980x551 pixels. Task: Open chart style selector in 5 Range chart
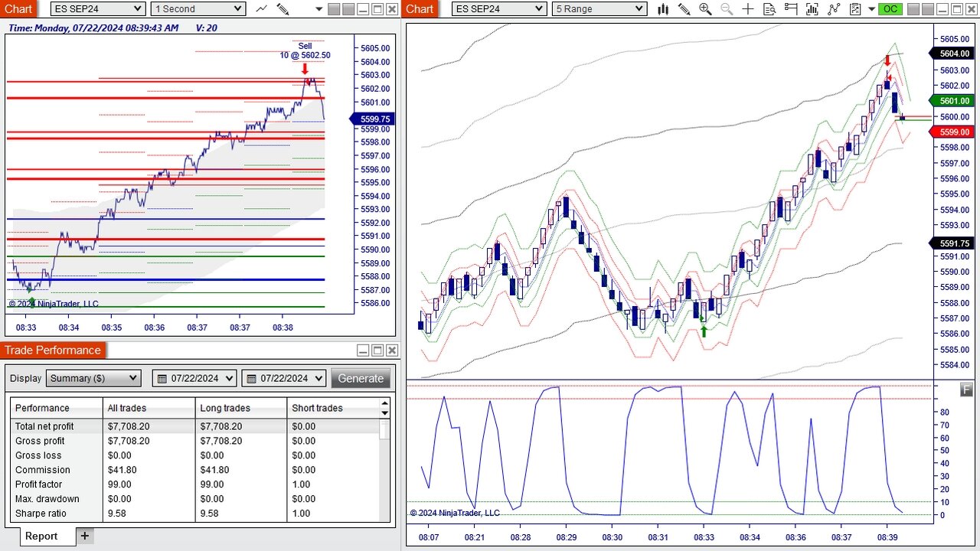pos(663,9)
